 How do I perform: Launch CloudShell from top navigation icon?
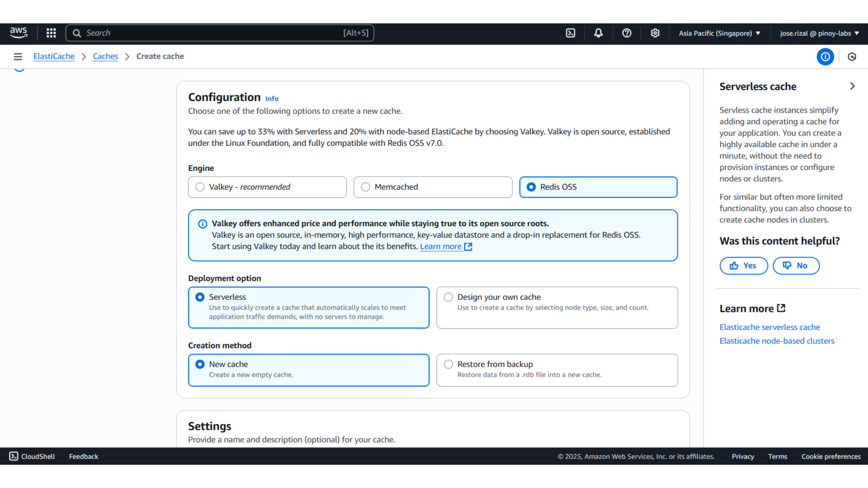[x=571, y=33]
